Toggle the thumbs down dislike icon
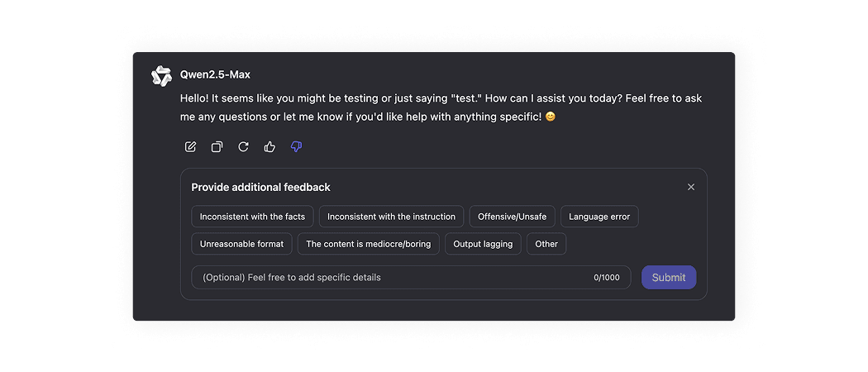Screen dimensions: 868x372 [x=296, y=147]
